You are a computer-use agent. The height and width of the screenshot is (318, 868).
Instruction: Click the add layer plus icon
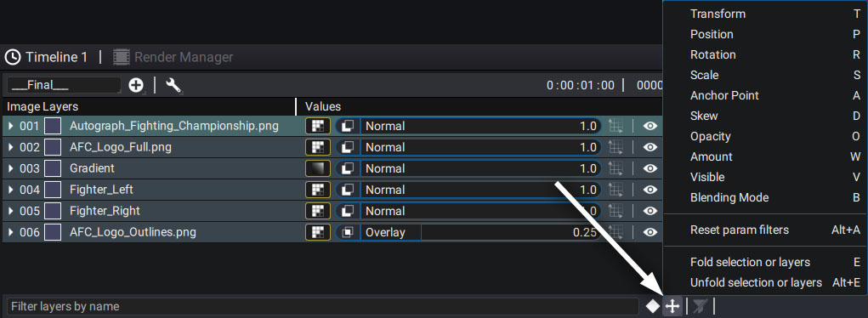coord(136,85)
